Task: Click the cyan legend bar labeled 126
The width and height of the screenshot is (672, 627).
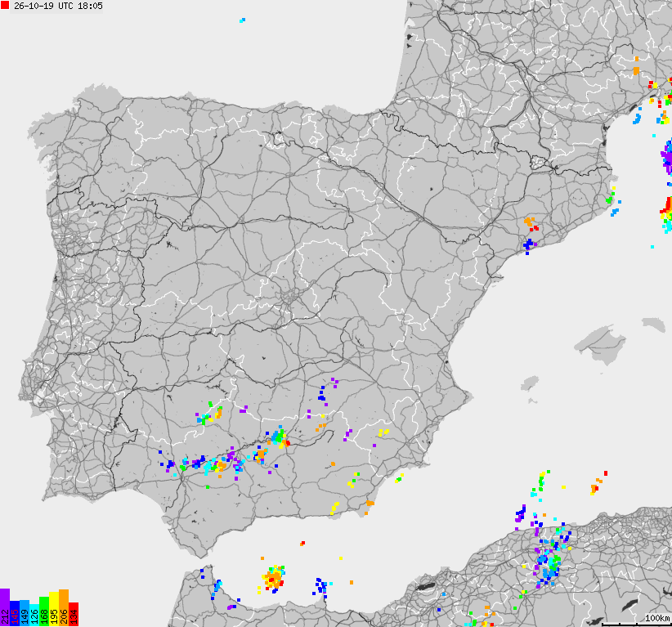Action: coord(34,615)
